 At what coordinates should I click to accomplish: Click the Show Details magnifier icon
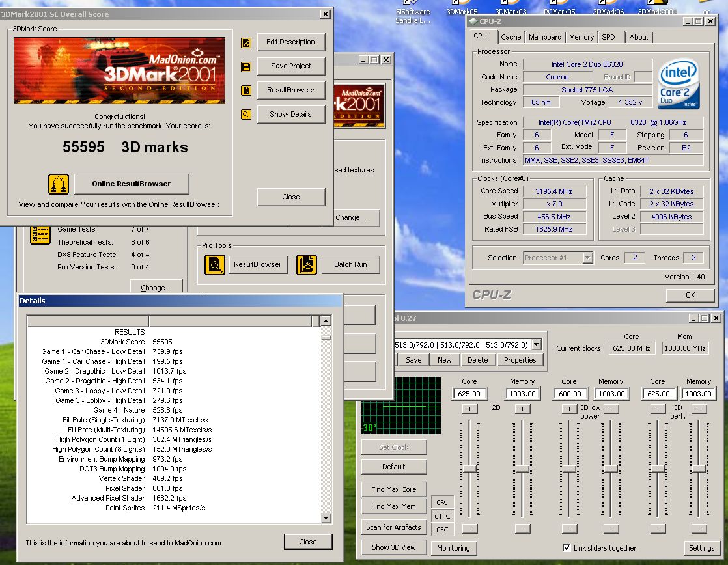(246, 114)
